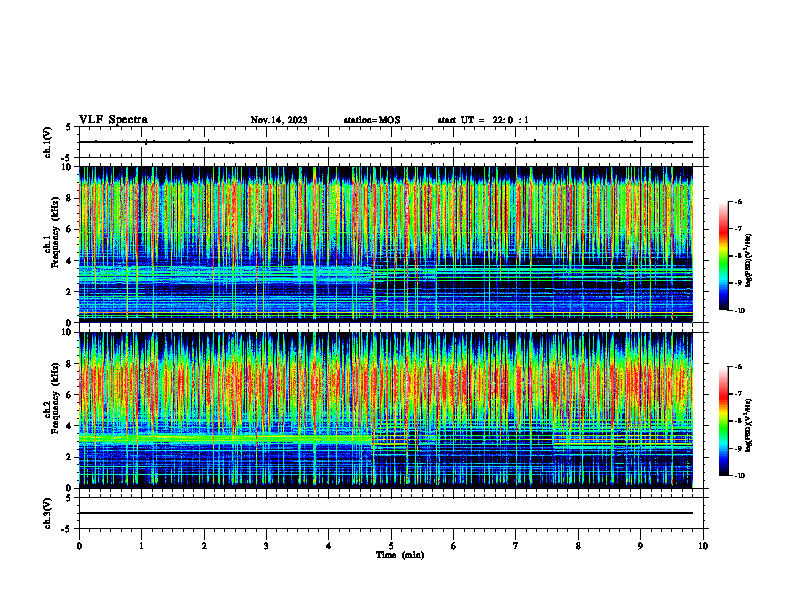Click the ch.2 spectrogram color scale bar
Screen dimensions: 792x612
click(x=724, y=421)
